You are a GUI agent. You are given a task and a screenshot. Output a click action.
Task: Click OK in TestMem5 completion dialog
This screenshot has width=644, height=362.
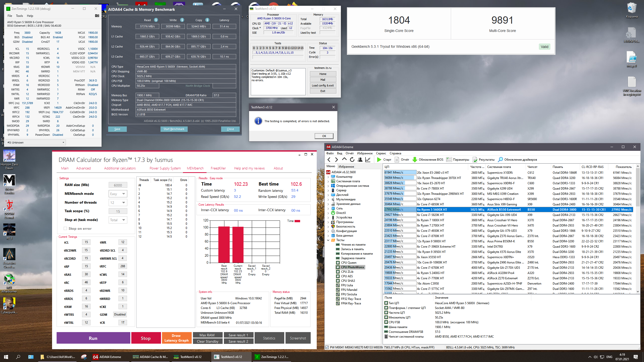[x=324, y=136]
